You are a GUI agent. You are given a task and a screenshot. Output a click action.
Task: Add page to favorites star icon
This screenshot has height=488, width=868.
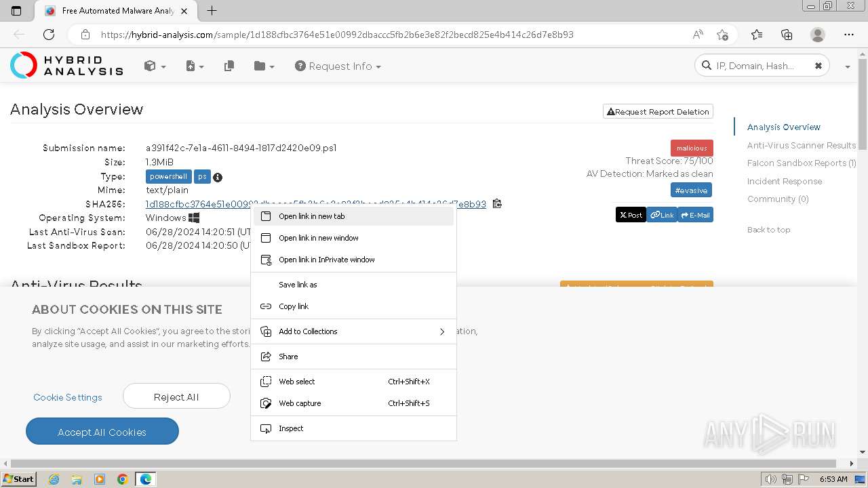point(722,35)
